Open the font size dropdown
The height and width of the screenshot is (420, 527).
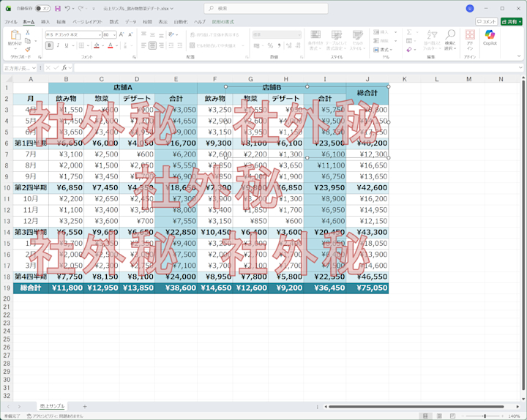coord(114,34)
